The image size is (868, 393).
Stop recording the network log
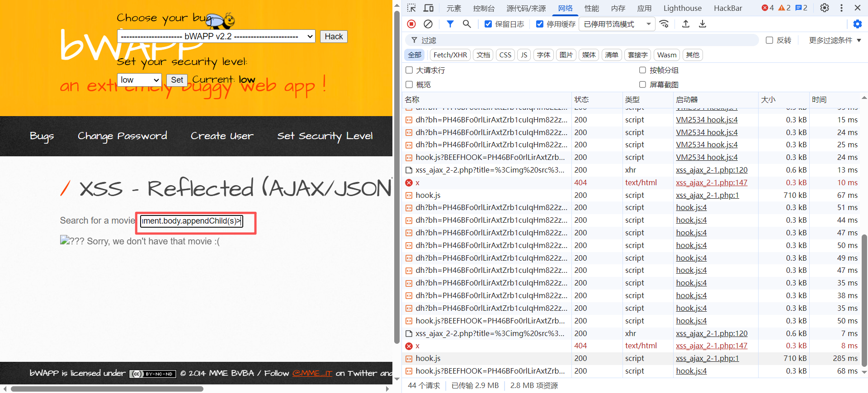(411, 24)
